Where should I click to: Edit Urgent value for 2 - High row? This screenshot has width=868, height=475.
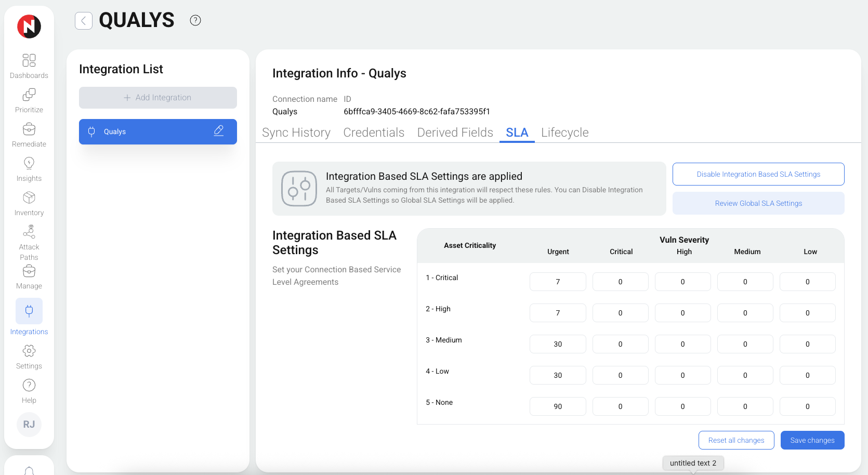[x=558, y=313]
